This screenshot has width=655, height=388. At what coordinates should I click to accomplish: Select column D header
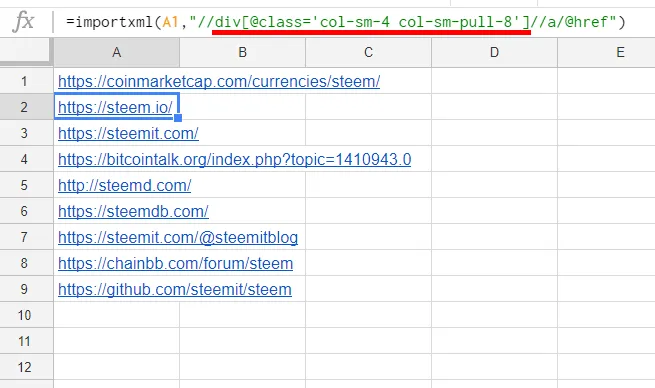coord(494,52)
